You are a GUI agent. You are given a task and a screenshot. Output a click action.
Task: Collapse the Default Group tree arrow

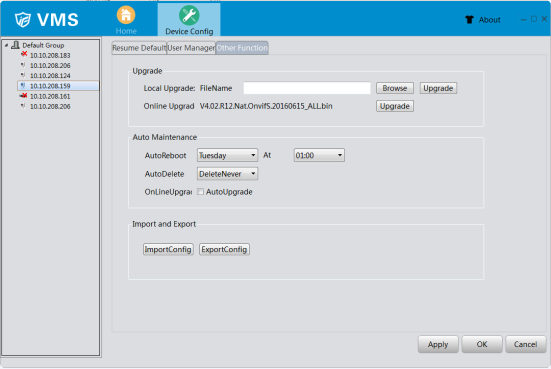6,45
